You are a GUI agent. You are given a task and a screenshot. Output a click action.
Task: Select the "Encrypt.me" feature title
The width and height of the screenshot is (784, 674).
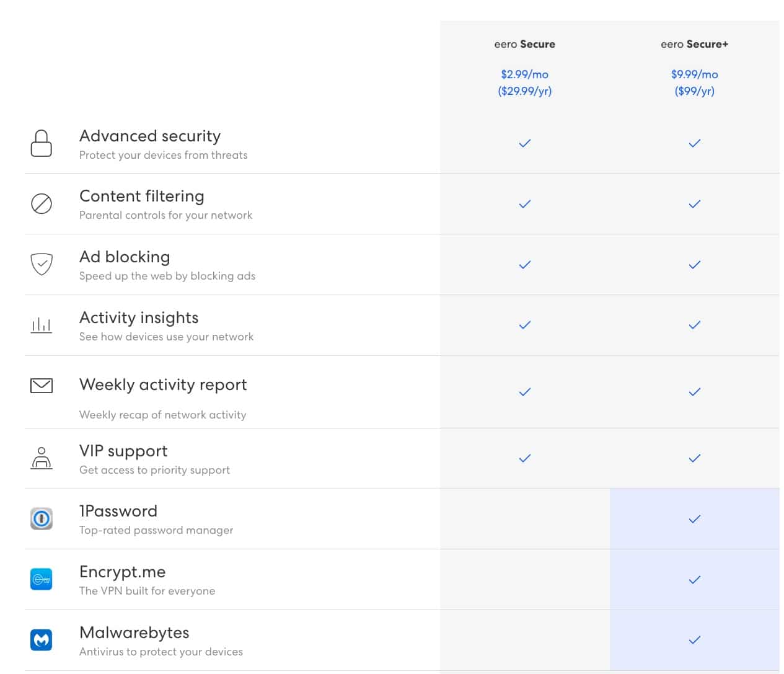click(x=123, y=572)
